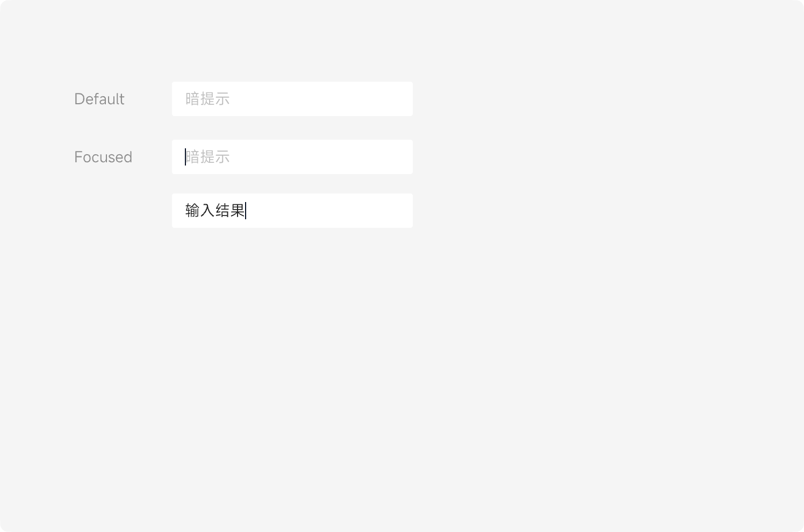Click the character "果" in the filled field
This screenshot has width=804, height=532.
[238, 211]
